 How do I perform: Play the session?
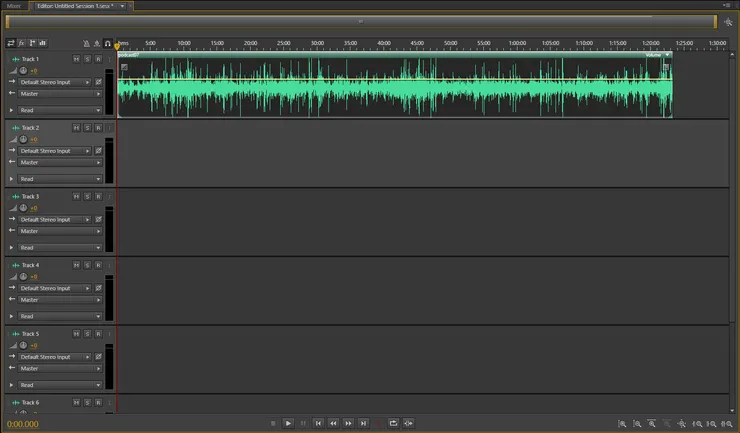[x=288, y=424]
